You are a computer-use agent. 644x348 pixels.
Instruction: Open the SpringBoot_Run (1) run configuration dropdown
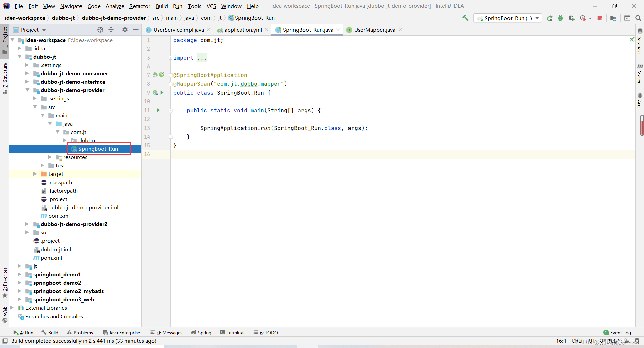tap(508, 18)
